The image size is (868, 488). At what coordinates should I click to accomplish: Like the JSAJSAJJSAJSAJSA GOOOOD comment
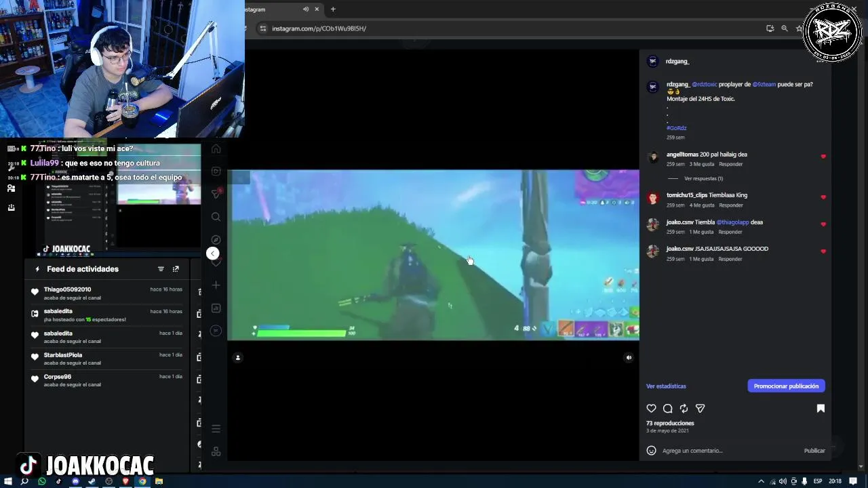tap(823, 251)
